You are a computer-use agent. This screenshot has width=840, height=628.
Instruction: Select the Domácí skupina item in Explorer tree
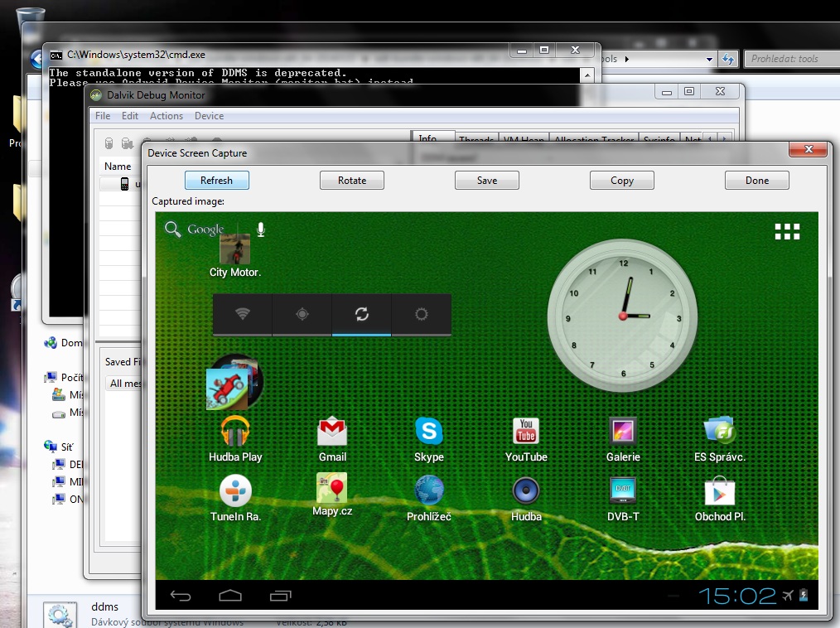tap(63, 343)
